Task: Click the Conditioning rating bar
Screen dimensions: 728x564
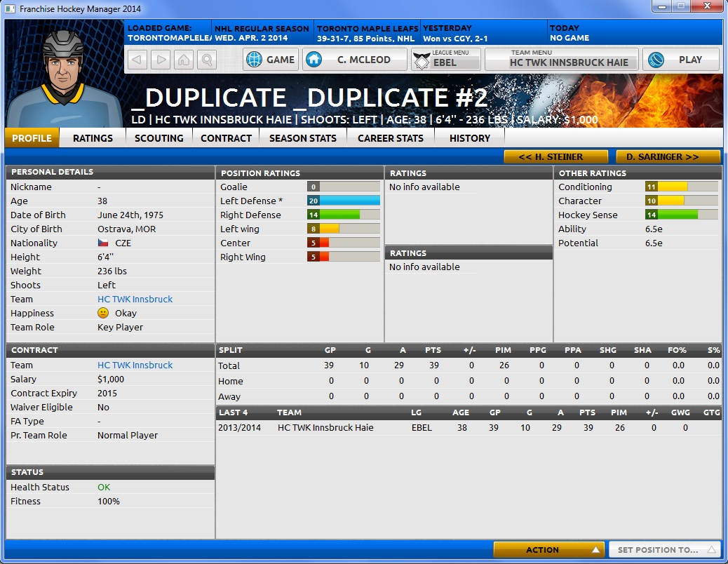Action: [682, 187]
